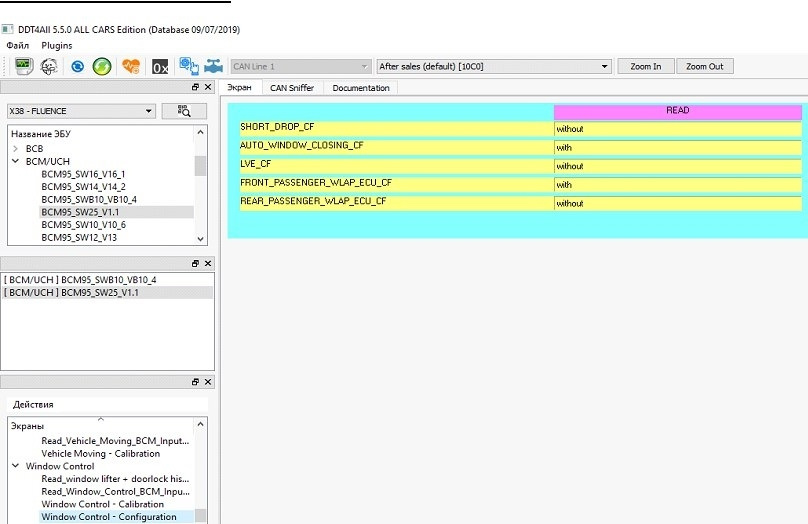Open Vehicle Moving - Calibration screen

(x=100, y=453)
